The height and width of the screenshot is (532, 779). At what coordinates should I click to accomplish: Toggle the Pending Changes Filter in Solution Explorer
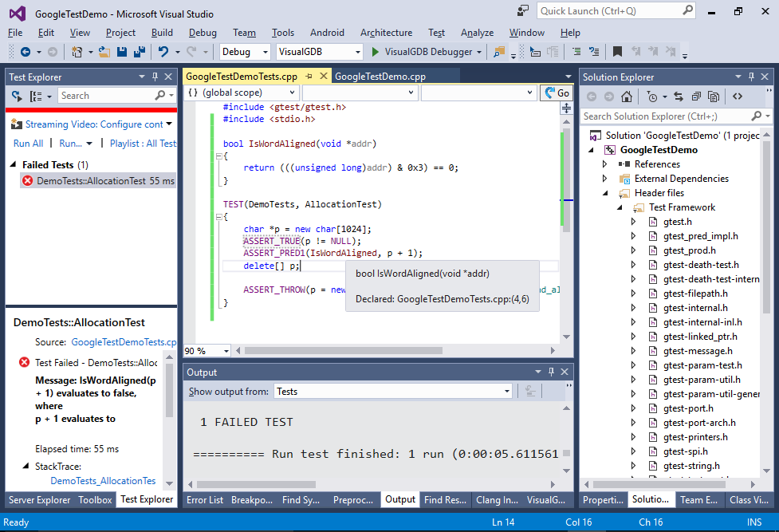(651, 97)
